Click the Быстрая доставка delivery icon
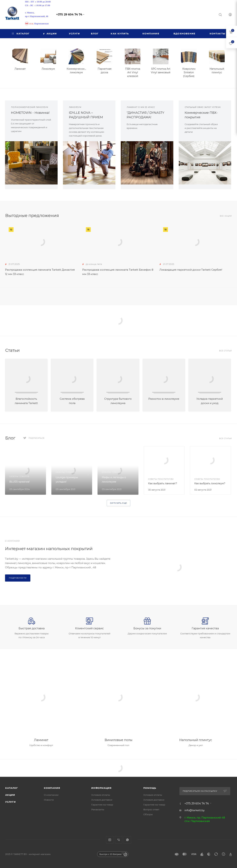Image resolution: width=237 pixels, height=868 pixels. [31, 621]
